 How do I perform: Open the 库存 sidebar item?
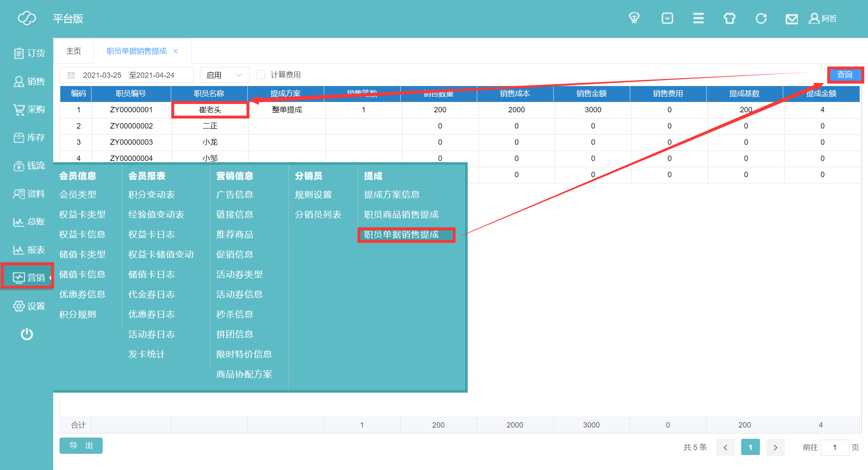[x=28, y=138]
